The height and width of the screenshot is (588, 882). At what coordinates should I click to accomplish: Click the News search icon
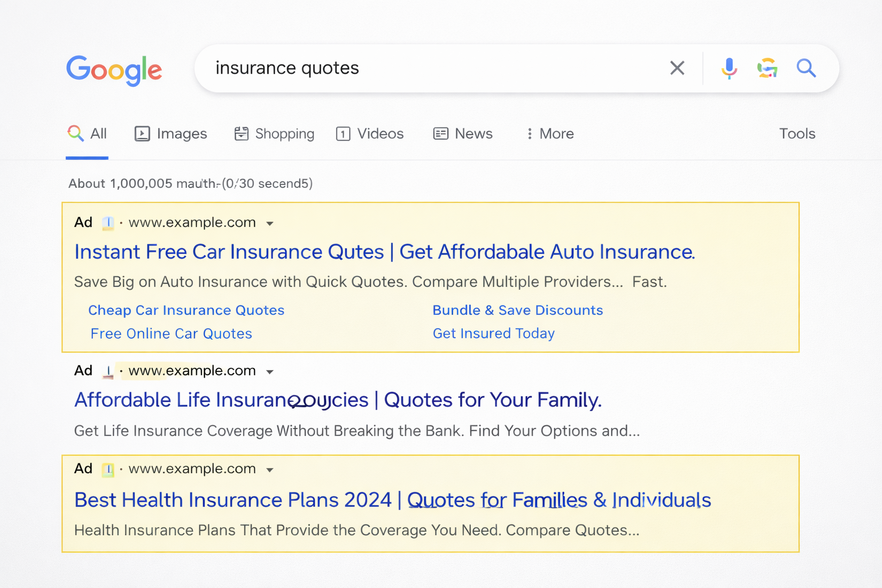440,133
